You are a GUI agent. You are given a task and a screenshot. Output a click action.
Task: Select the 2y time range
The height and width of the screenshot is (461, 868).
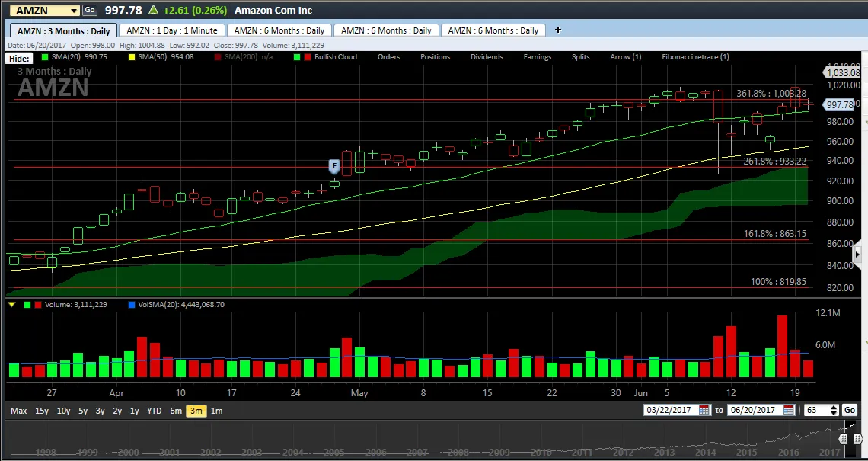(117, 411)
